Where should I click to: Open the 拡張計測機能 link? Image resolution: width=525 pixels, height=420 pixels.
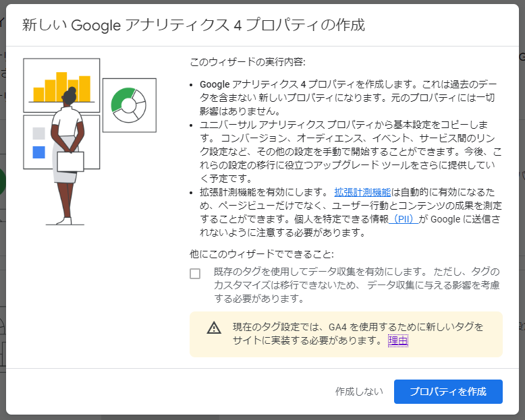point(362,192)
